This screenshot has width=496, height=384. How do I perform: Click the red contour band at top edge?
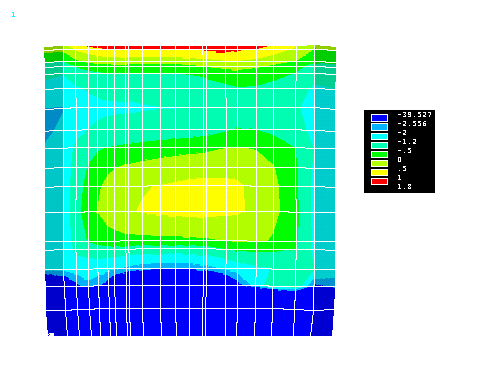tap(177, 48)
